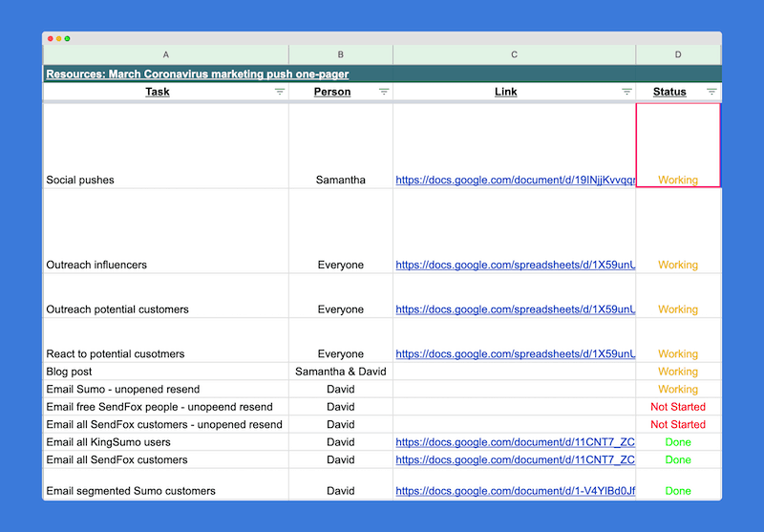Select Email free SendFox people - unopeend resend
This screenshot has width=764, height=532.
coord(165,406)
